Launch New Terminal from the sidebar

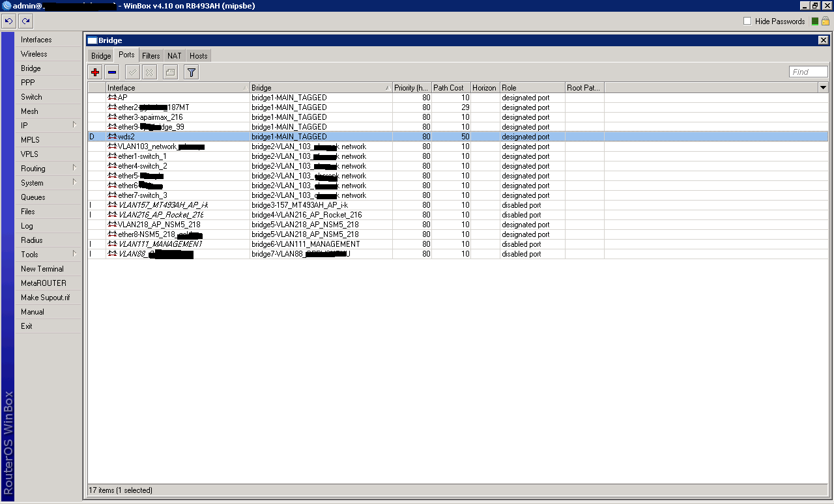49,269
